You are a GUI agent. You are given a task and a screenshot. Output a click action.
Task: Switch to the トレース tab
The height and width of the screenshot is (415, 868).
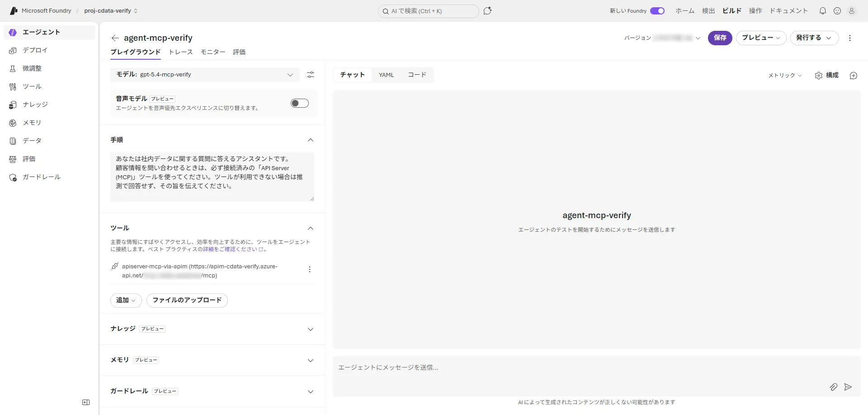coord(181,52)
